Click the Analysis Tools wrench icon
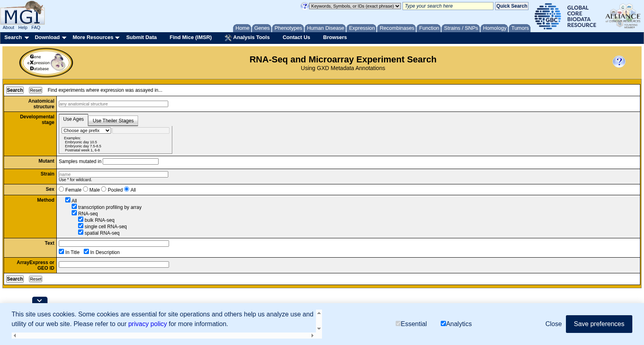 [x=228, y=38]
